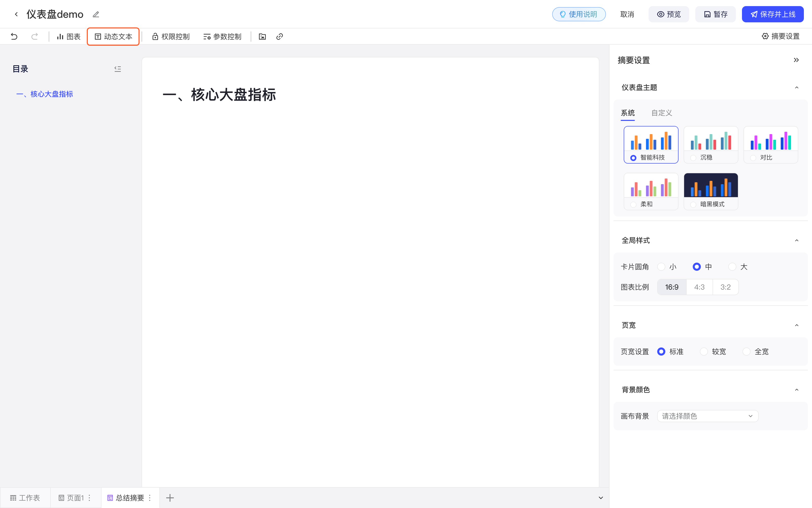Add a new page with plus icon
The width and height of the screenshot is (812, 508).
(x=170, y=498)
